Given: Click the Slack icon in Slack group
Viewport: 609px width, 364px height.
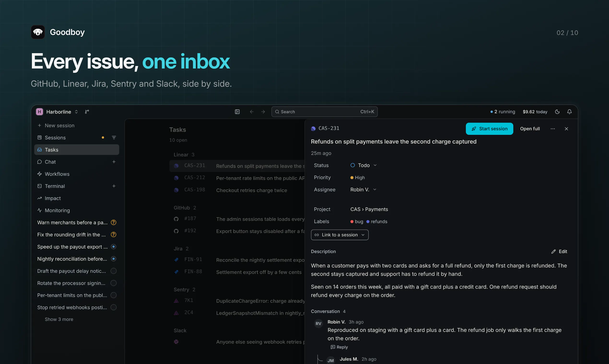Looking at the screenshot, I should pyautogui.click(x=176, y=341).
